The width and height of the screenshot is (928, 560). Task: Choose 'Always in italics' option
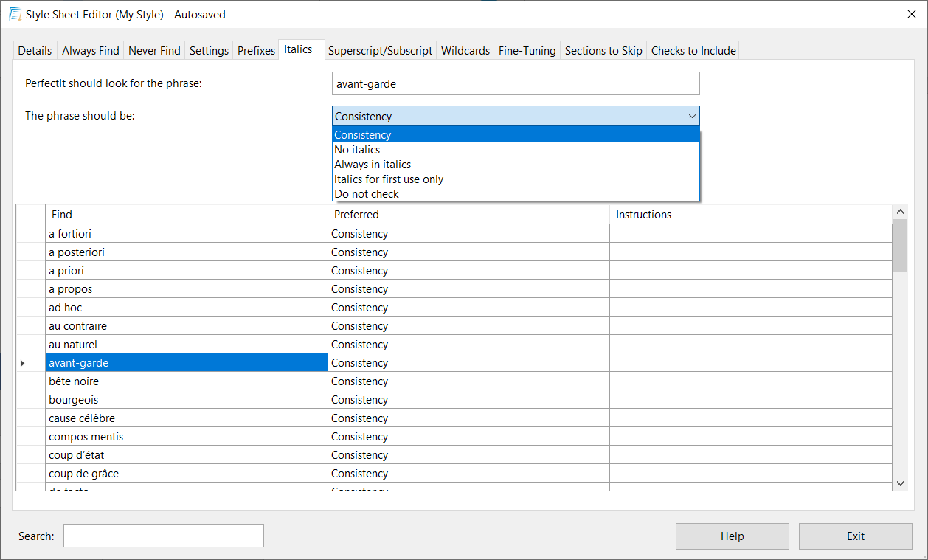point(373,165)
